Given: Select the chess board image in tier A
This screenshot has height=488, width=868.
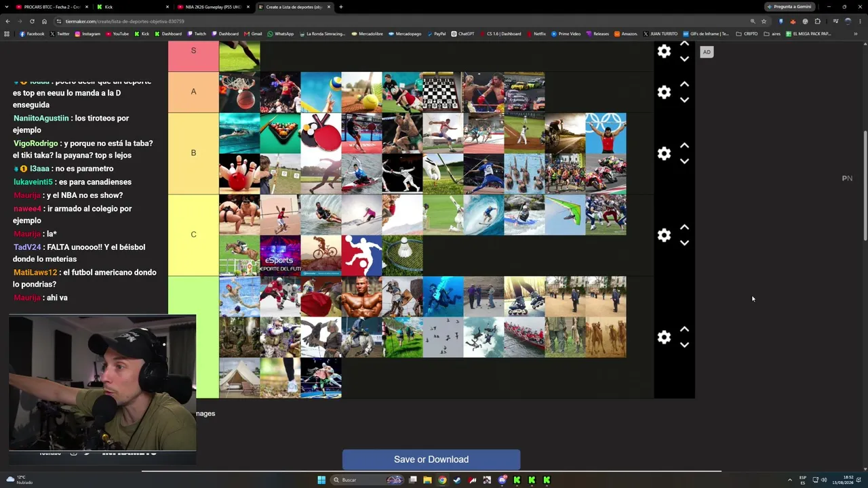Looking at the screenshot, I should 443,92.
